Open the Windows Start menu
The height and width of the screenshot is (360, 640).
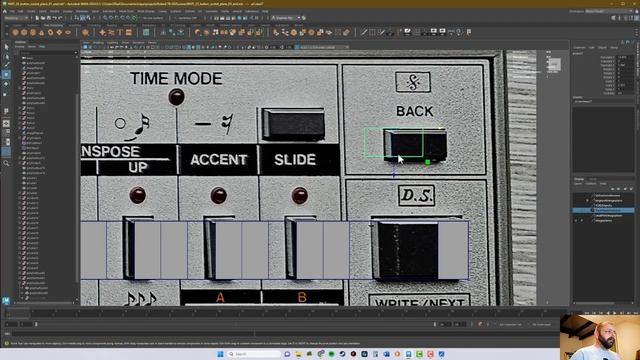220,354
